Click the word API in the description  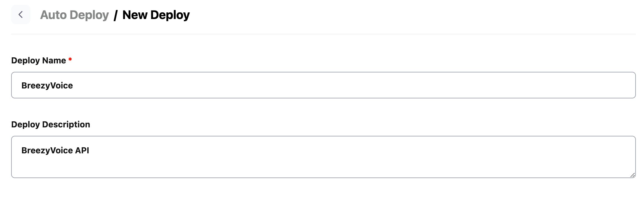(x=82, y=150)
